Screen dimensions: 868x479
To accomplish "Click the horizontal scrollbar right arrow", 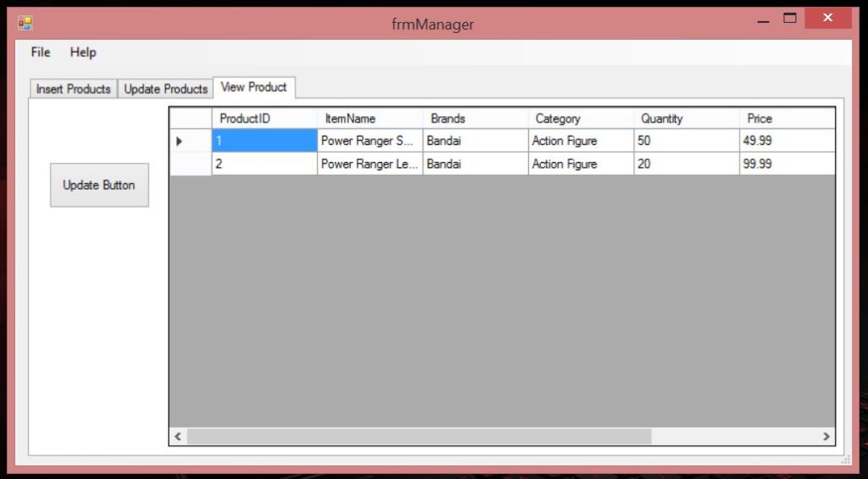I will pos(826,437).
